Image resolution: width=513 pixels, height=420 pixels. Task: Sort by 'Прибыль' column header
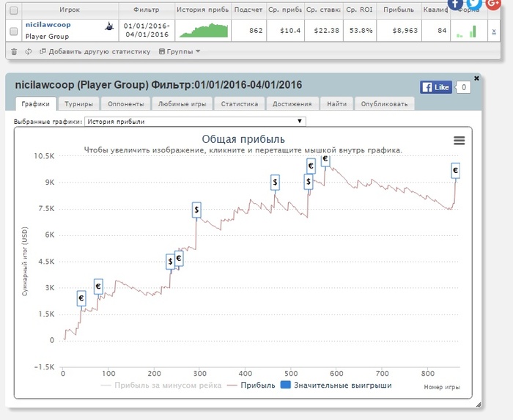point(399,10)
